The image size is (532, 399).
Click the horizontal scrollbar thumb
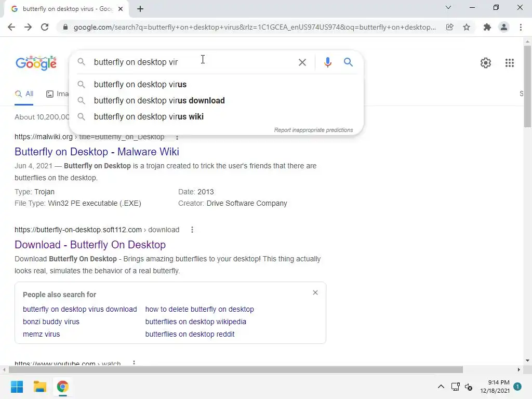tap(236, 369)
